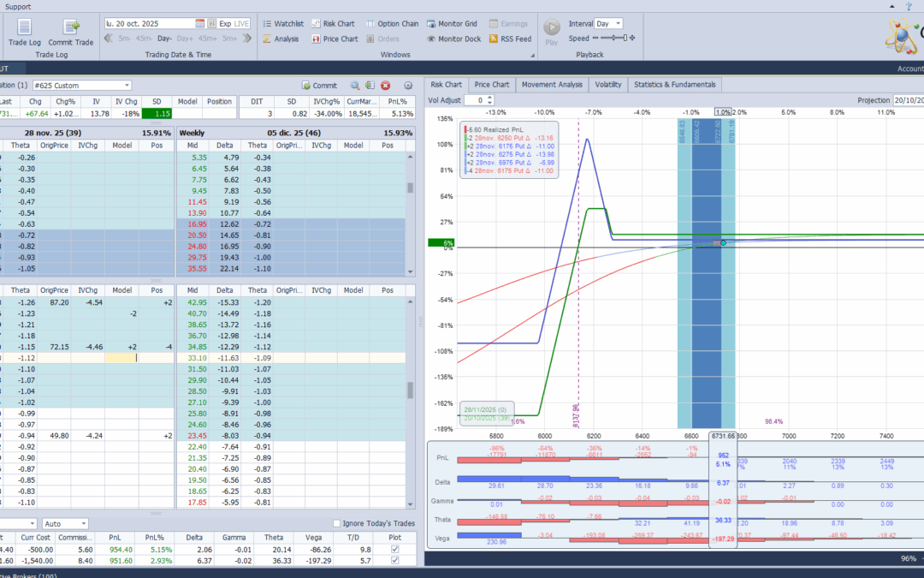This screenshot has height=578, width=924.
Task: Open the Analysis window
Action: [281, 39]
